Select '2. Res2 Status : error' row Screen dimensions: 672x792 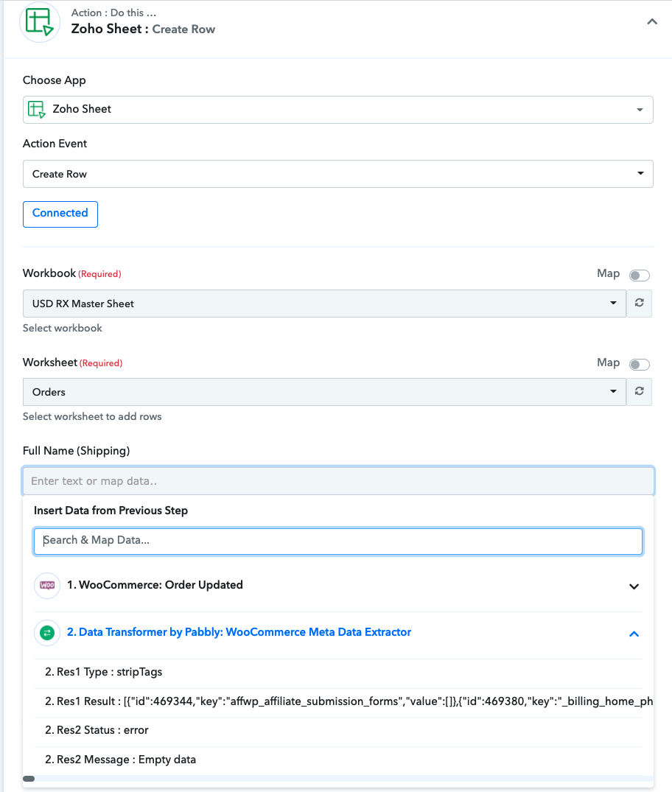pyautogui.click(x=338, y=731)
